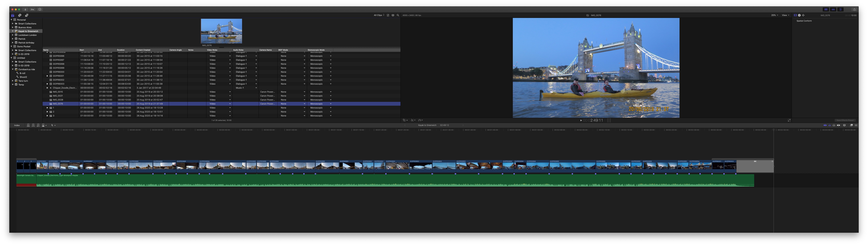Open the Info inspector icon
Image resolution: width=868 pixels, height=245 pixels.
[799, 15]
